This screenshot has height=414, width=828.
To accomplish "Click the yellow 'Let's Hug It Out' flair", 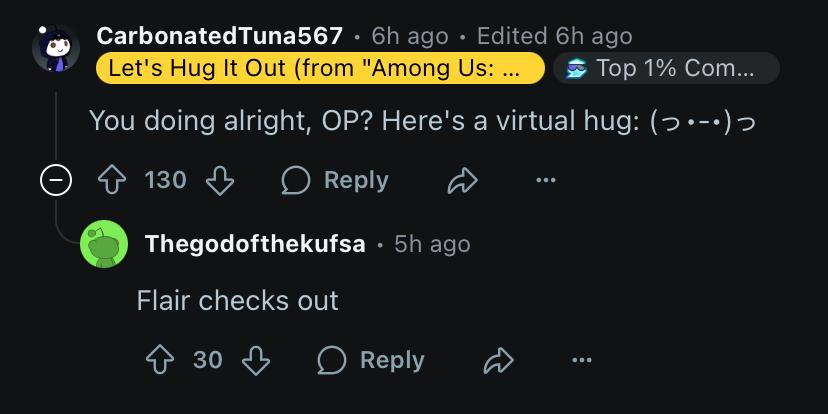I will click(321, 68).
